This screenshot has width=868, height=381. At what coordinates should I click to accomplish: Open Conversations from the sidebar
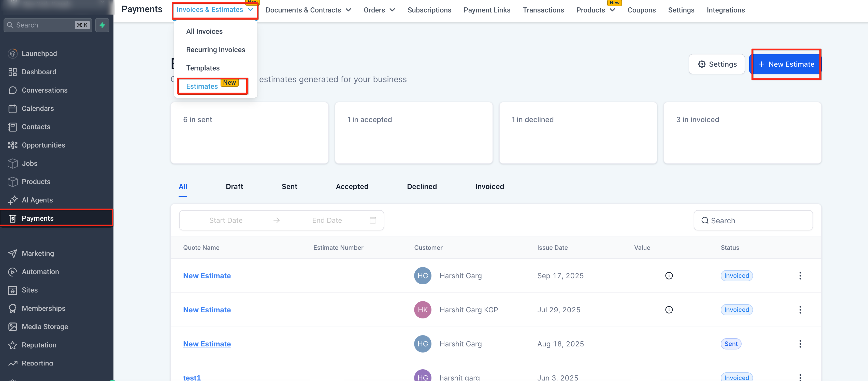pos(44,90)
